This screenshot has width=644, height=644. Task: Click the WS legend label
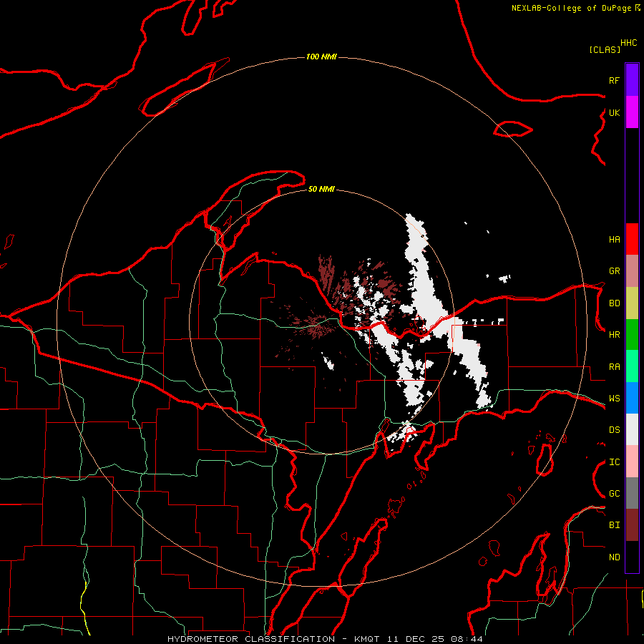[615, 399]
